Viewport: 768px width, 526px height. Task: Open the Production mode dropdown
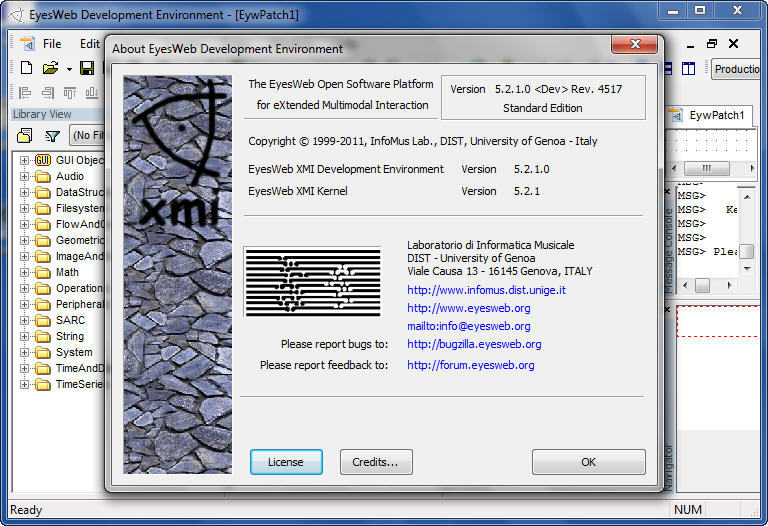[736, 69]
